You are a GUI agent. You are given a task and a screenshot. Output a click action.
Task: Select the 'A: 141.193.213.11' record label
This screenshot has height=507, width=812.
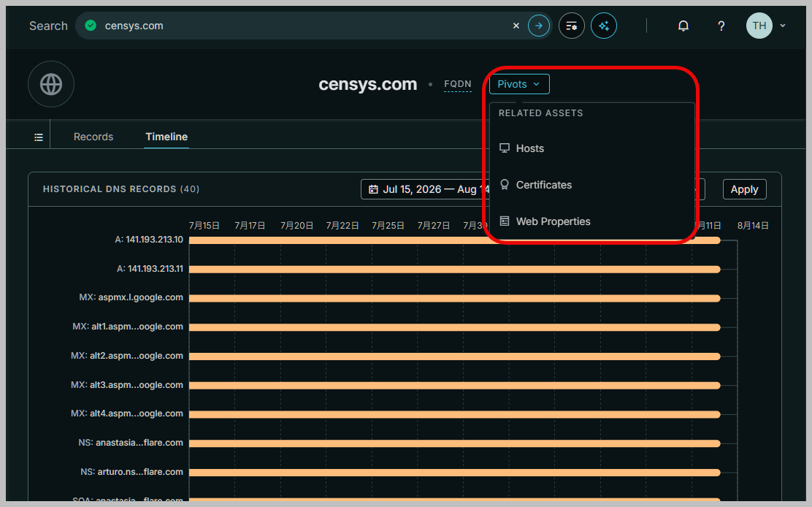point(150,268)
